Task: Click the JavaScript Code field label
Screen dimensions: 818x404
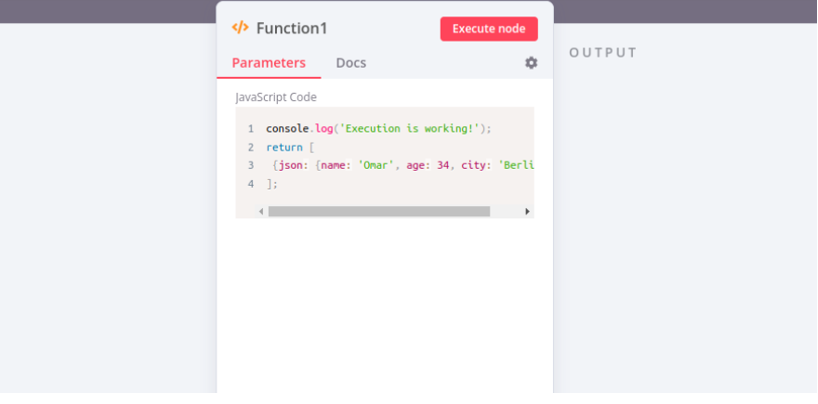Action: [276, 97]
